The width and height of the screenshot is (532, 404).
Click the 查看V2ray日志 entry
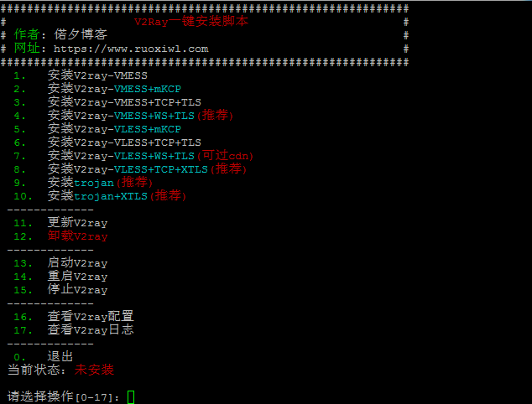click(91, 330)
